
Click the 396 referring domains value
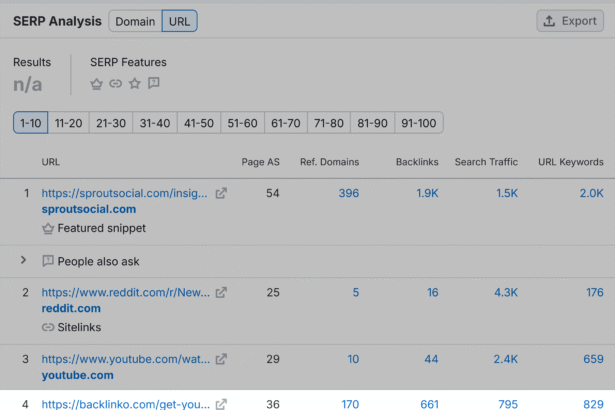click(348, 193)
